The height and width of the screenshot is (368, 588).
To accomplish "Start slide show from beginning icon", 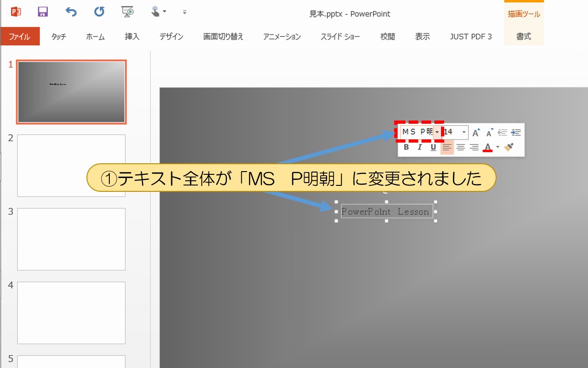I will [x=127, y=11].
